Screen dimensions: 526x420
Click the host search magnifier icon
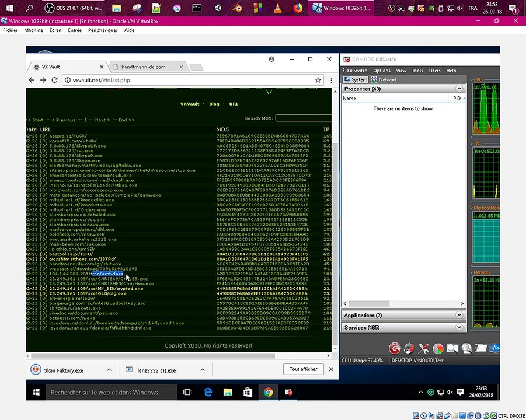tap(30, 8)
